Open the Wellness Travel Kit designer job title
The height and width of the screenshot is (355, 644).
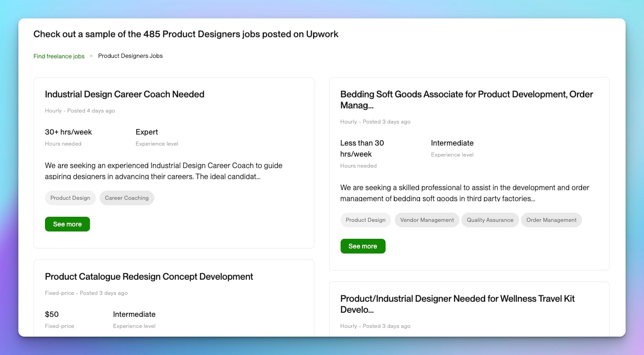click(x=457, y=304)
